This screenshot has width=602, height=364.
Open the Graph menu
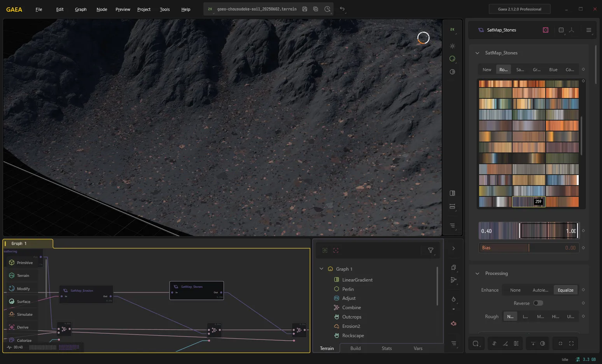81,9
